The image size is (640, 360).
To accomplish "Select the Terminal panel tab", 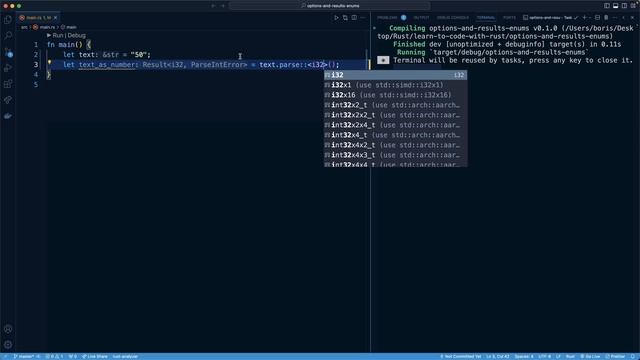I will click(486, 18).
